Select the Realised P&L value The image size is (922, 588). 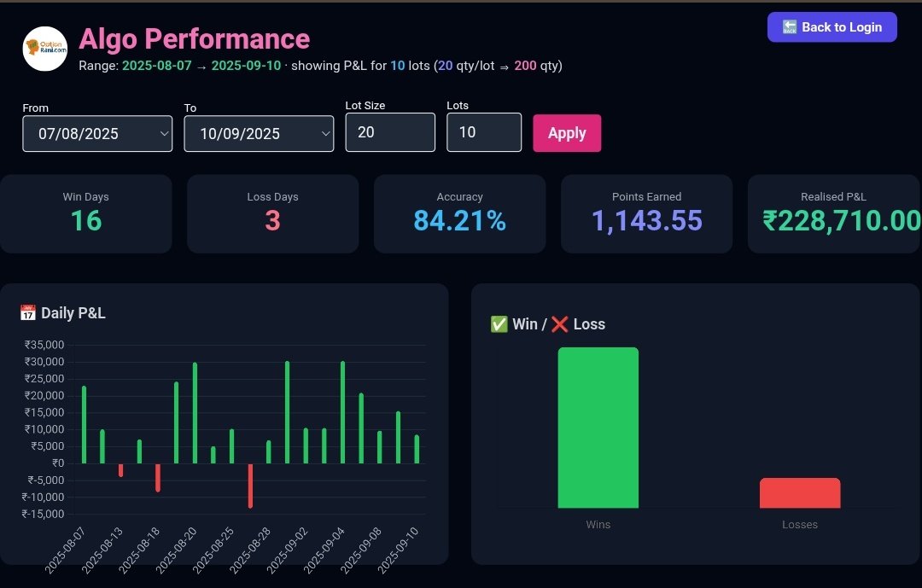[842, 221]
